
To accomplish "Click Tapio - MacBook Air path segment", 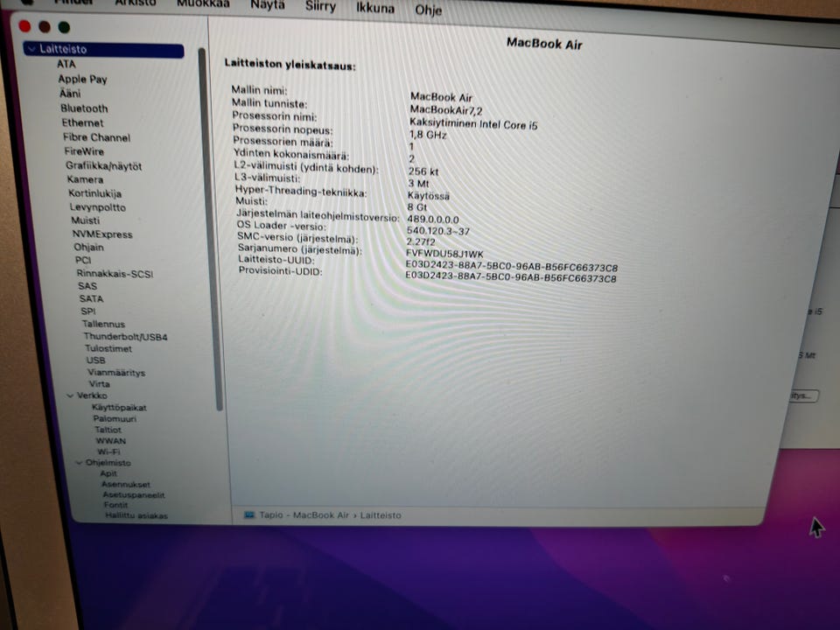I will 304,514.
